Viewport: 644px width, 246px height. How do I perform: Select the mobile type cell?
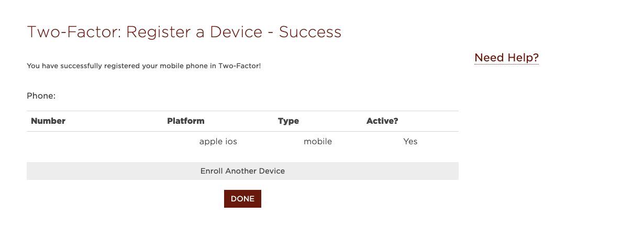[x=318, y=142]
